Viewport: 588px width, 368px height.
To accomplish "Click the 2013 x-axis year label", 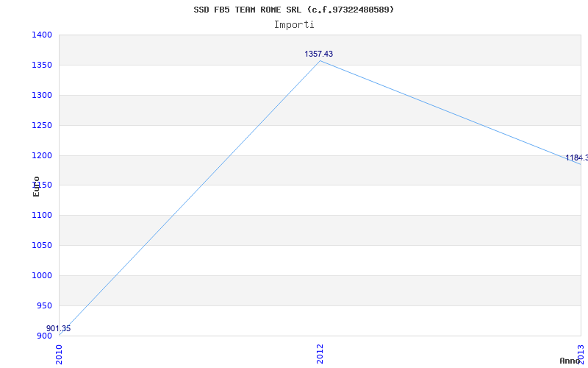I will click(x=581, y=353).
